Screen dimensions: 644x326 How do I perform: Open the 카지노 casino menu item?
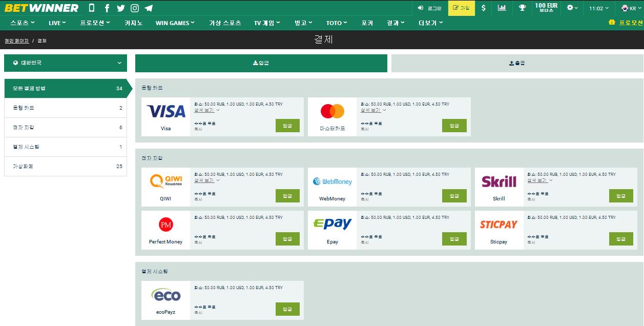click(133, 23)
